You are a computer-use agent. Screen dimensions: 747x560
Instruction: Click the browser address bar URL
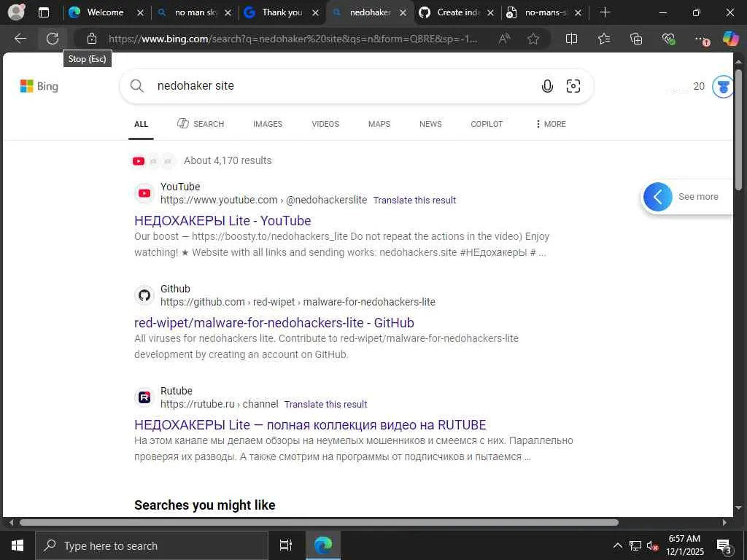click(293, 39)
